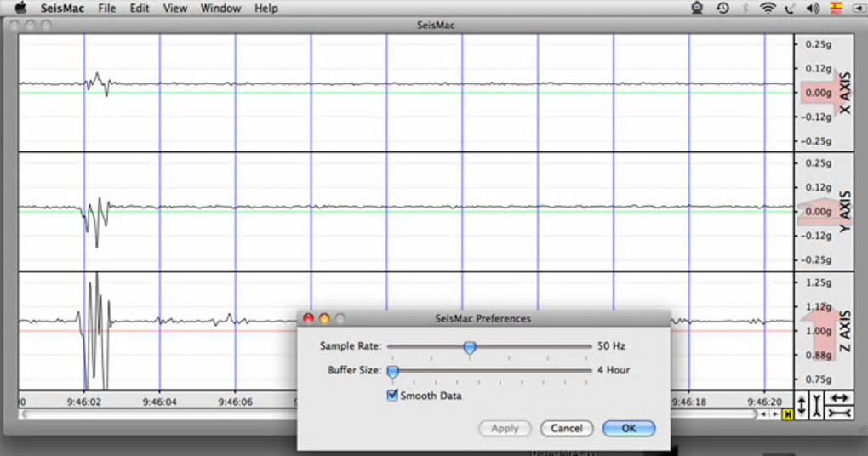Click the webcam icon in the menu bar
The image size is (868, 456).
click(698, 8)
